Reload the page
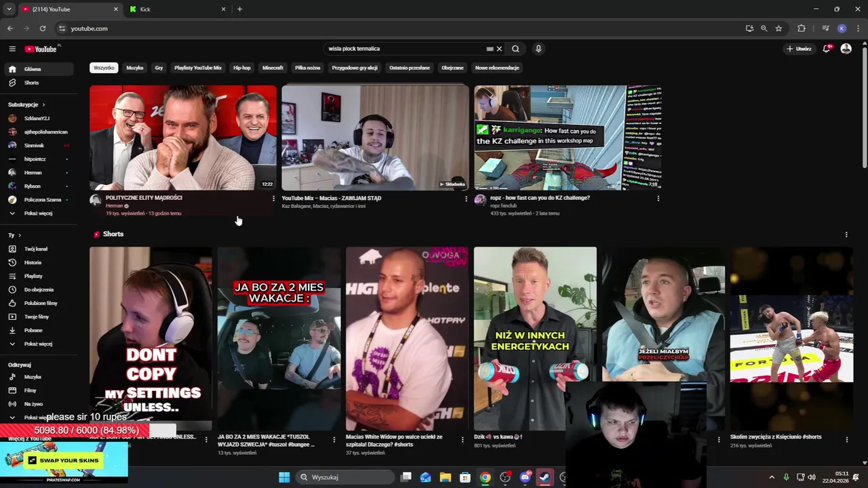 tap(43, 28)
